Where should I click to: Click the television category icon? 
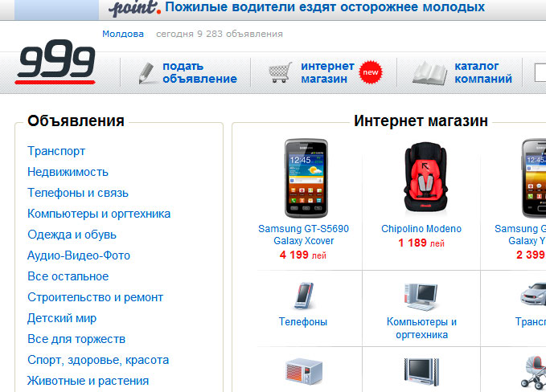pyautogui.click(x=421, y=371)
